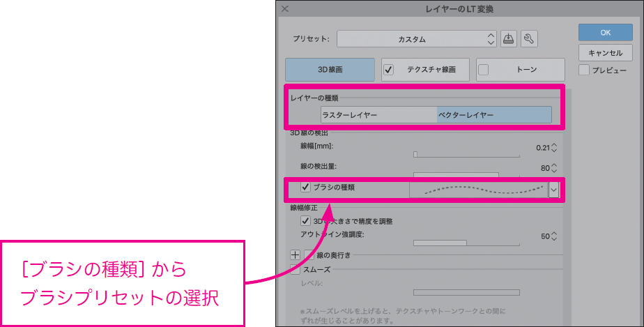Screen dimensions: 644x327
Task: Open the brush preset dropdown arrow
Action: click(x=554, y=190)
